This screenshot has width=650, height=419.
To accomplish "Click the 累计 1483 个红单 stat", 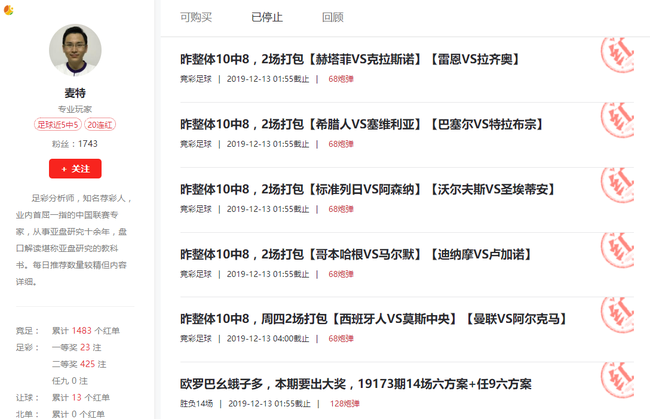I will [x=86, y=331].
